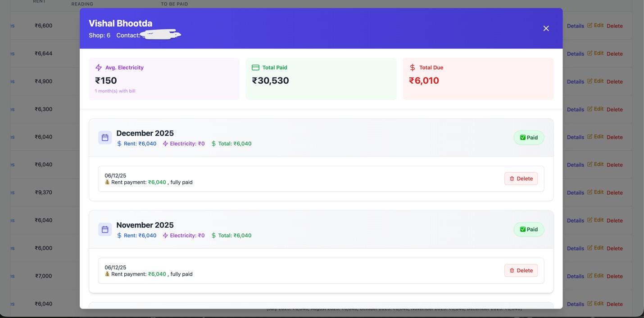
Task: Click the Paid badge for December 2025
Action: point(529,138)
